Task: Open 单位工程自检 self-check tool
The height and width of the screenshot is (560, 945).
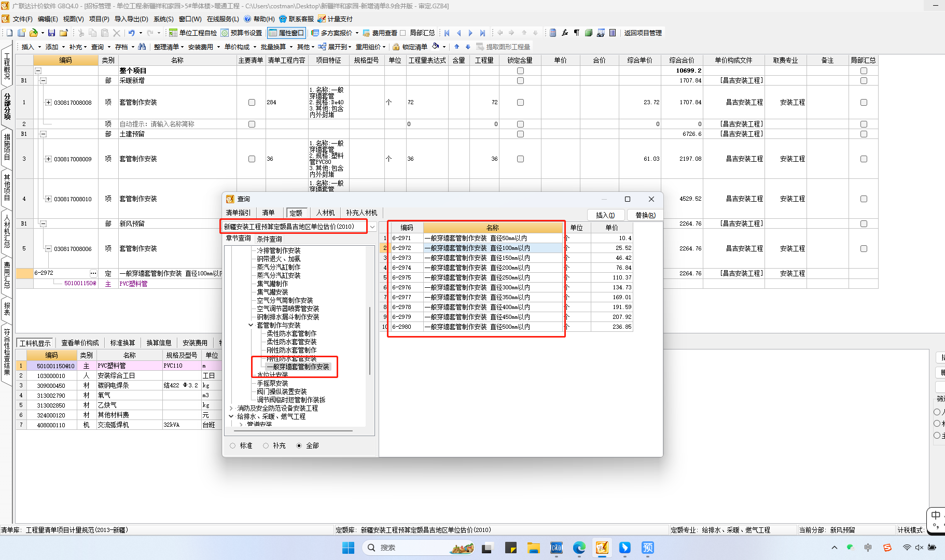Action: click(193, 33)
